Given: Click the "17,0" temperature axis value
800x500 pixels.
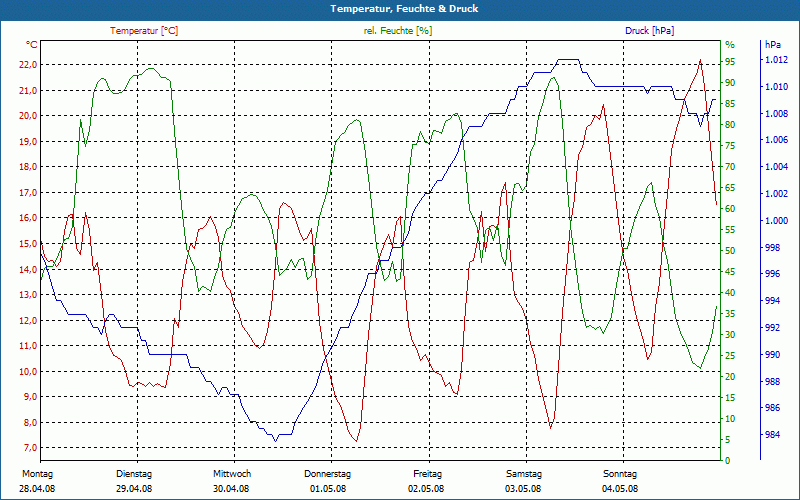Looking at the screenshot, I should (x=29, y=192).
